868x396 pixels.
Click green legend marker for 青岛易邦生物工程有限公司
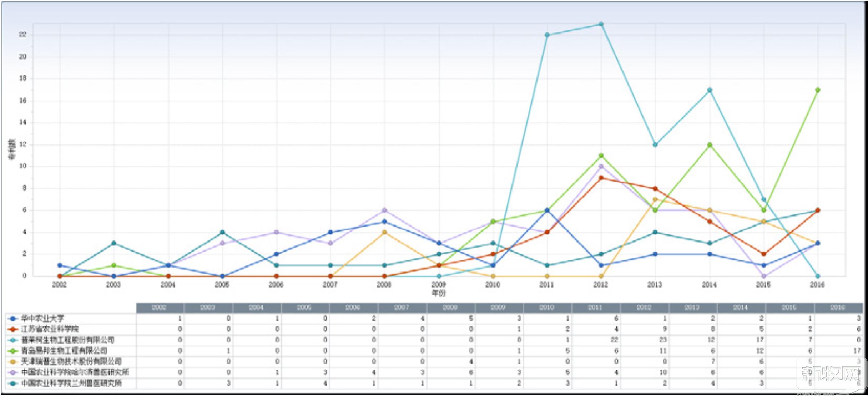pos(13,351)
